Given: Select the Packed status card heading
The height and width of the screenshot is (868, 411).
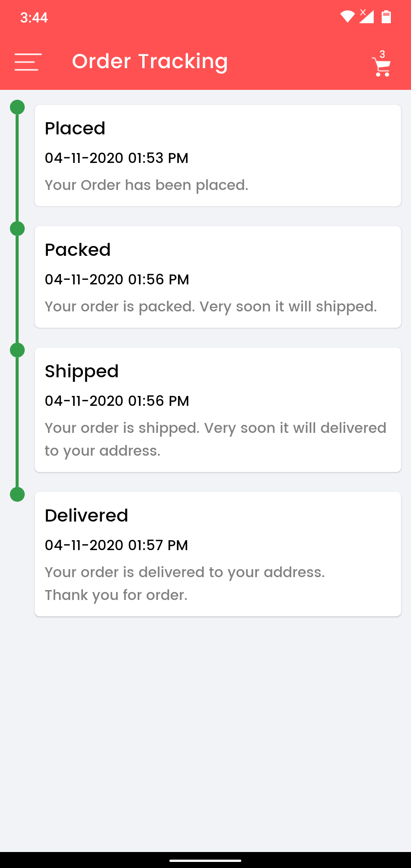Looking at the screenshot, I should (78, 250).
